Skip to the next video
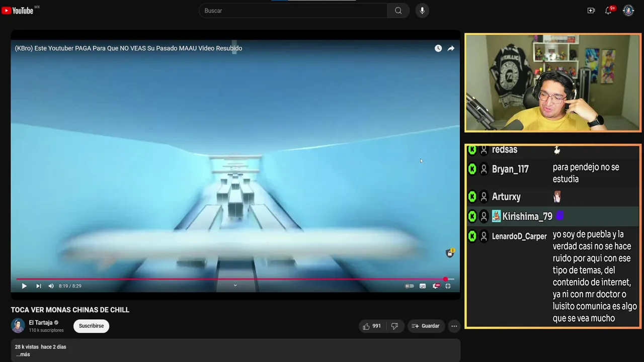Viewport: 644px width, 362px height. click(38, 286)
